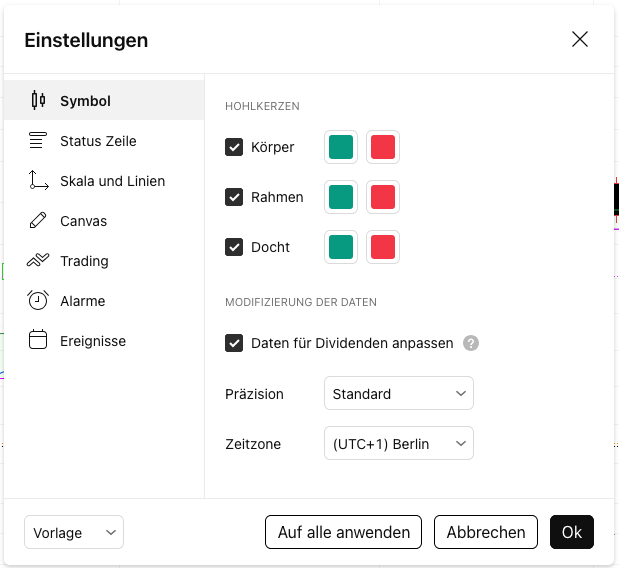Image resolution: width=619 pixels, height=568 pixels.
Task: Toggle the Rahmen checkbox
Action: 234,197
